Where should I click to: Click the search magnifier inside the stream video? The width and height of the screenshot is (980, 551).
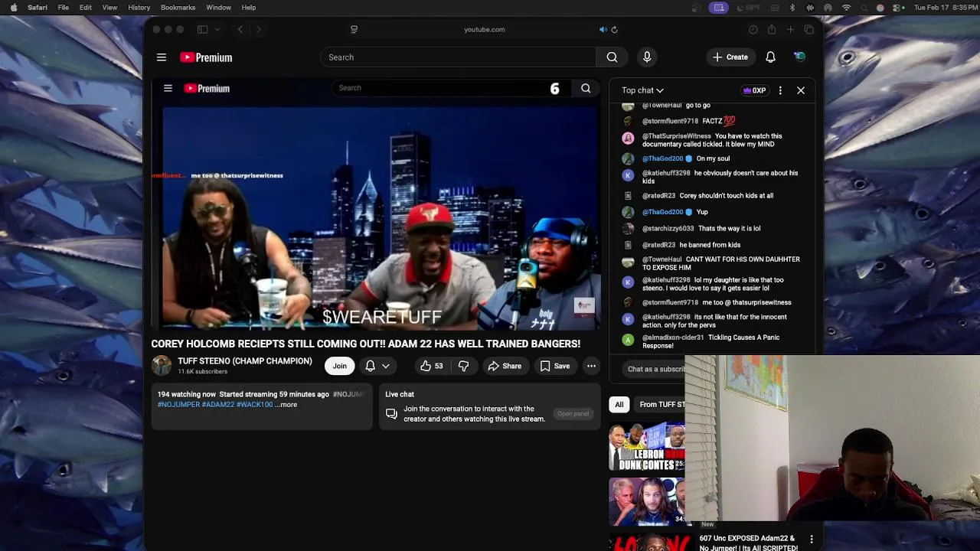586,88
